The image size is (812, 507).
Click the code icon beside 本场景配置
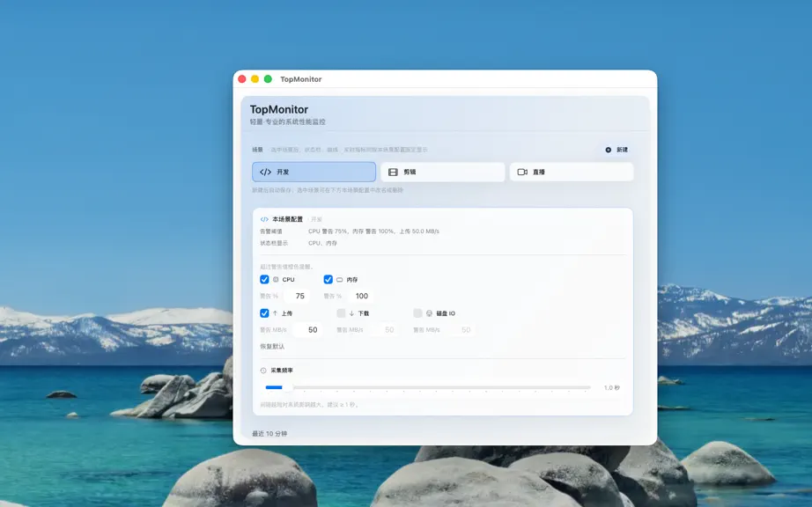coord(264,219)
